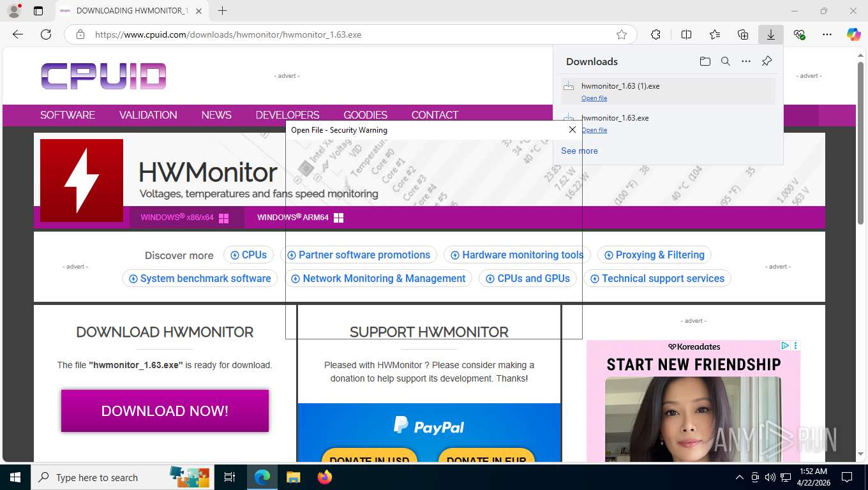This screenshot has width=868, height=490.
Task: Open Task View on the taskbar
Action: point(230,477)
